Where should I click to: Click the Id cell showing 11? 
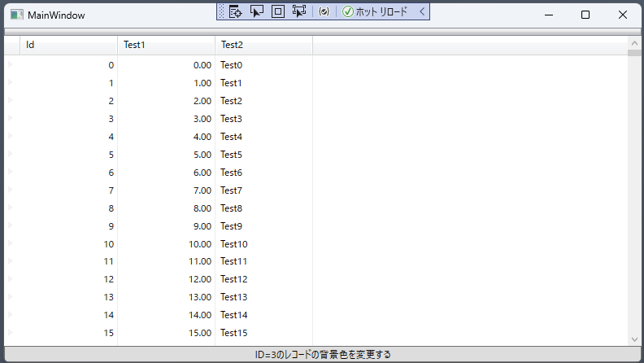(68, 261)
